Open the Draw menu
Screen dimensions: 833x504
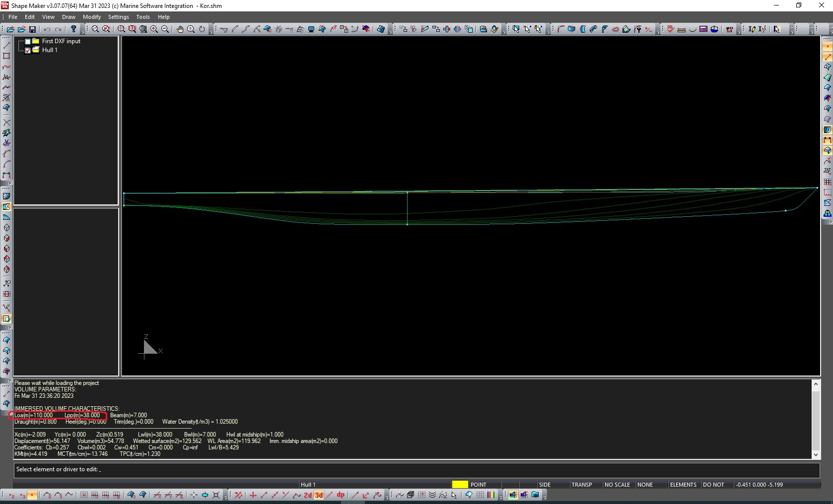click(x=69, y=17)
